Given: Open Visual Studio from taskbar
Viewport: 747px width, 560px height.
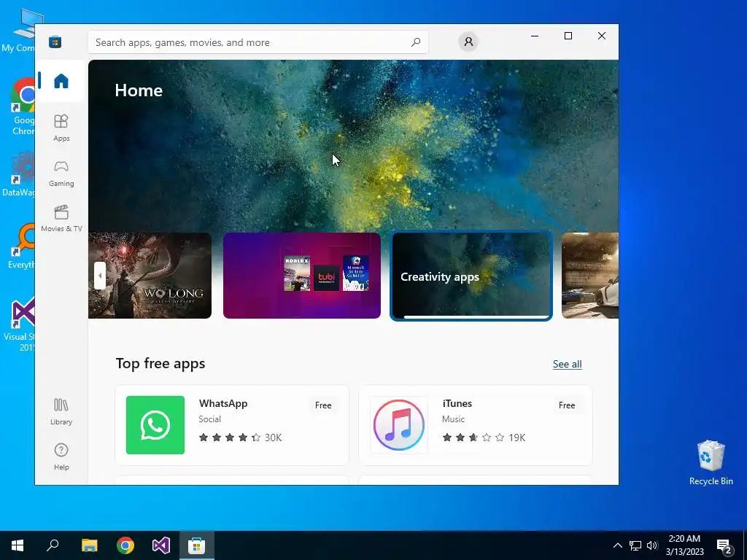Looking at the screenshot, I should coord(161,545).
